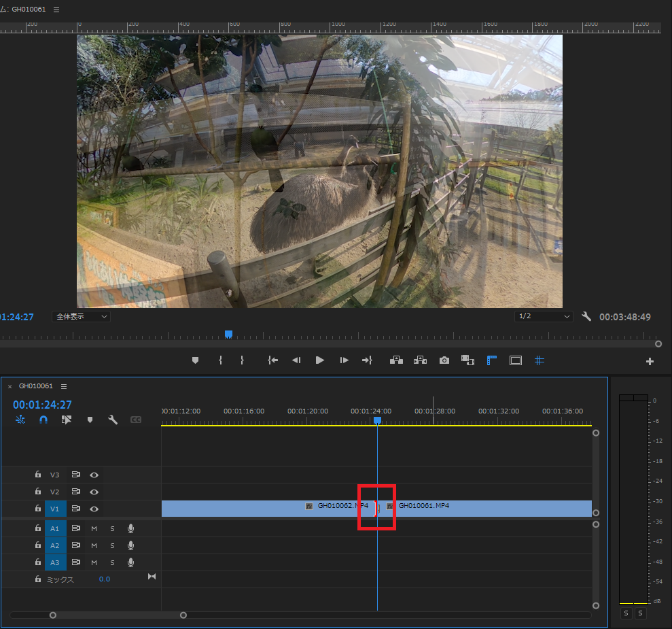Viewport: 672px width, 629px height.
Task: Solo the left audio meter channel
Action: click(626, 613)
